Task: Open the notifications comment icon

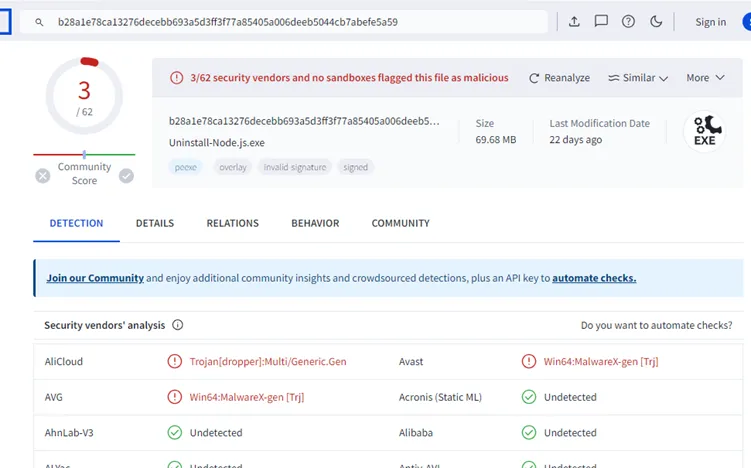Action: [x=601, y=22]
